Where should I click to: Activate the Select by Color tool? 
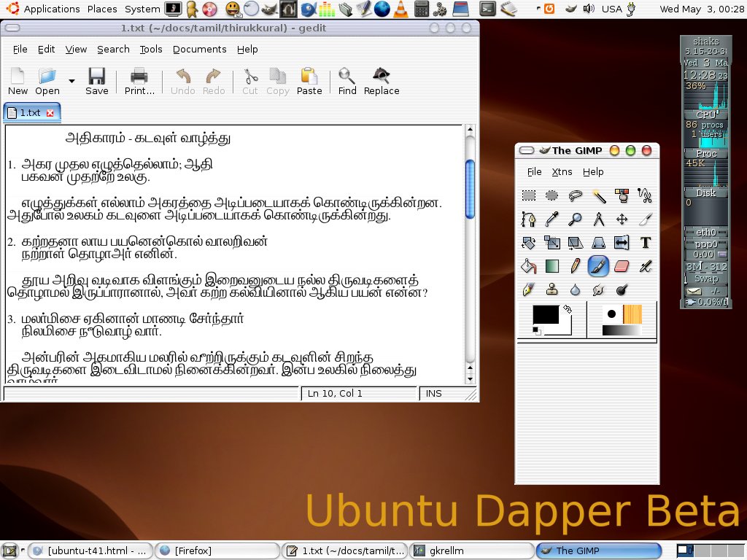coord(622,195)
